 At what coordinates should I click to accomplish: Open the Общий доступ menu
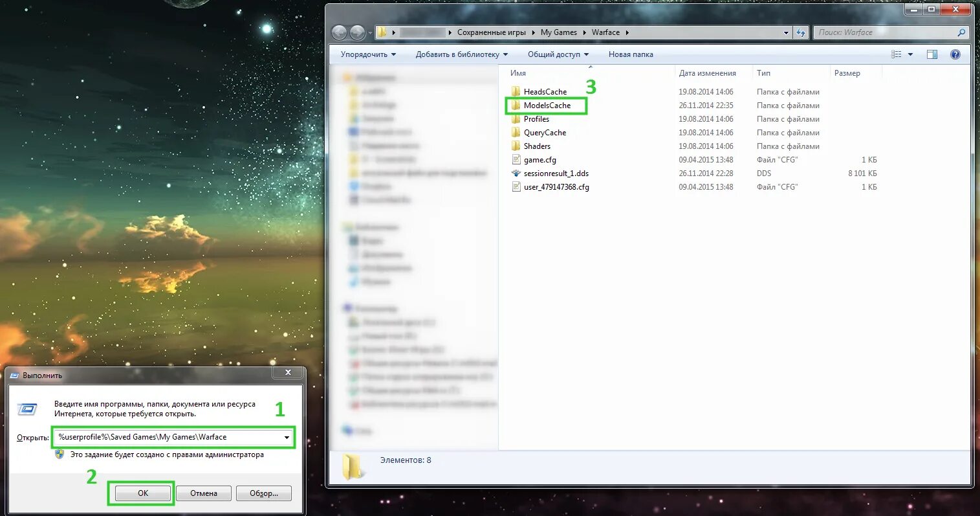pos(558,54)
